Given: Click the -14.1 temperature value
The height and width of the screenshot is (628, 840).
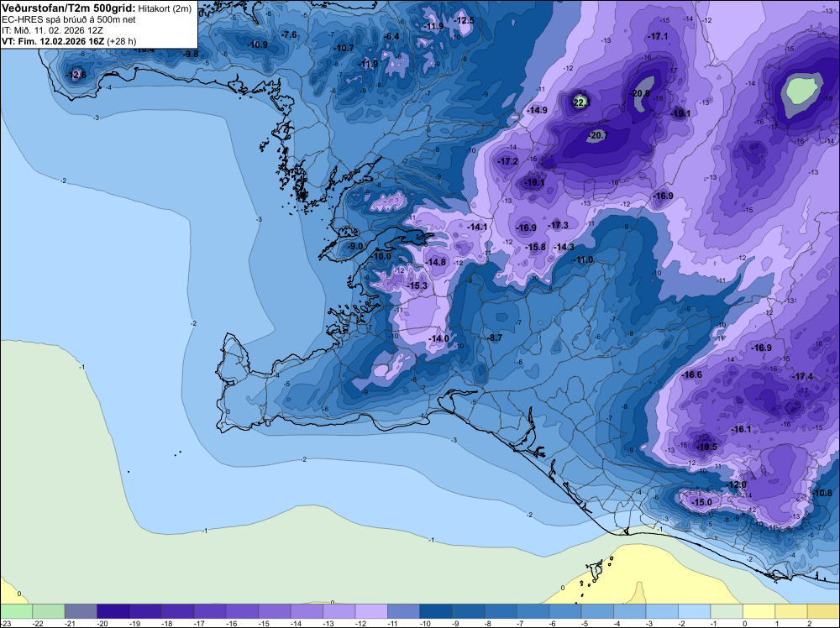Looking at the screenshot, I should [477, 227].
